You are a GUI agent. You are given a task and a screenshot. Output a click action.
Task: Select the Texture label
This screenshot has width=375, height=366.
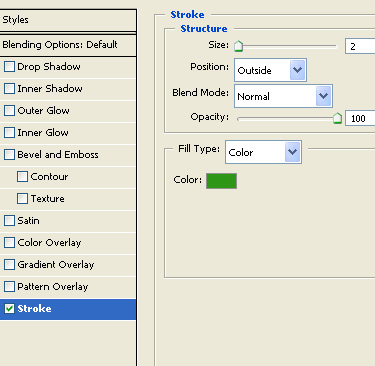[x=48, y=199]
